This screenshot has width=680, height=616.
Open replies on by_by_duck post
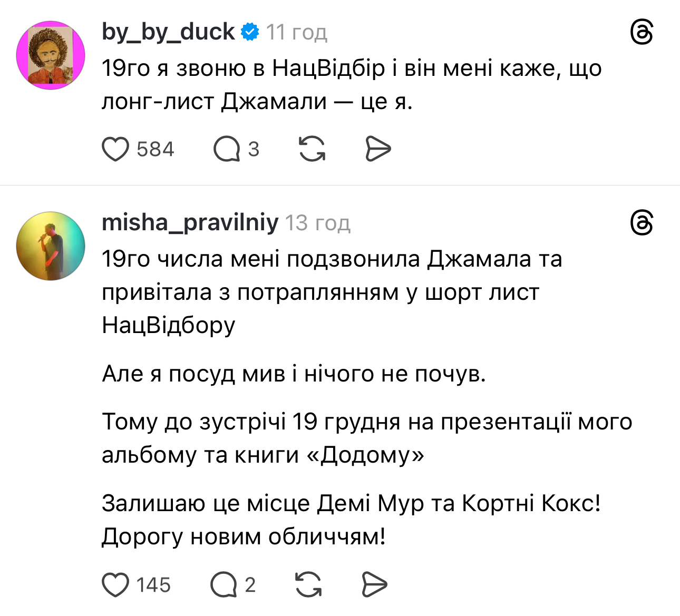tap(227, 149)
